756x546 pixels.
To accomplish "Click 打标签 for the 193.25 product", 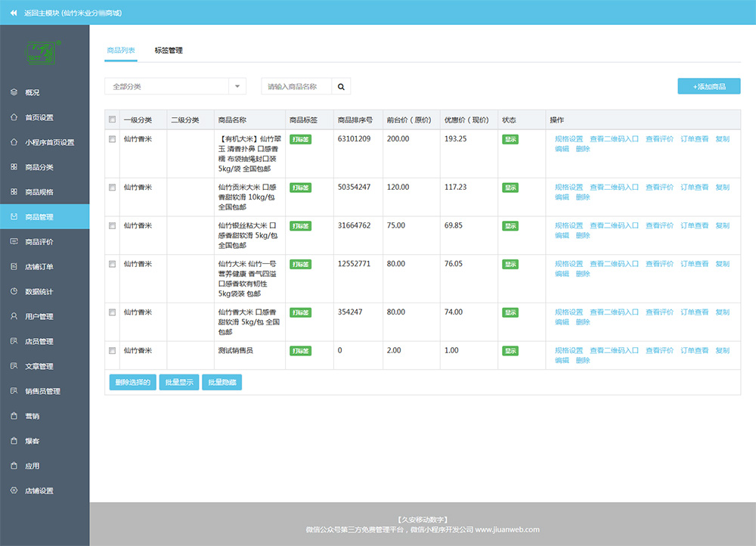I will pyautogui.click(x=300, y=139).
